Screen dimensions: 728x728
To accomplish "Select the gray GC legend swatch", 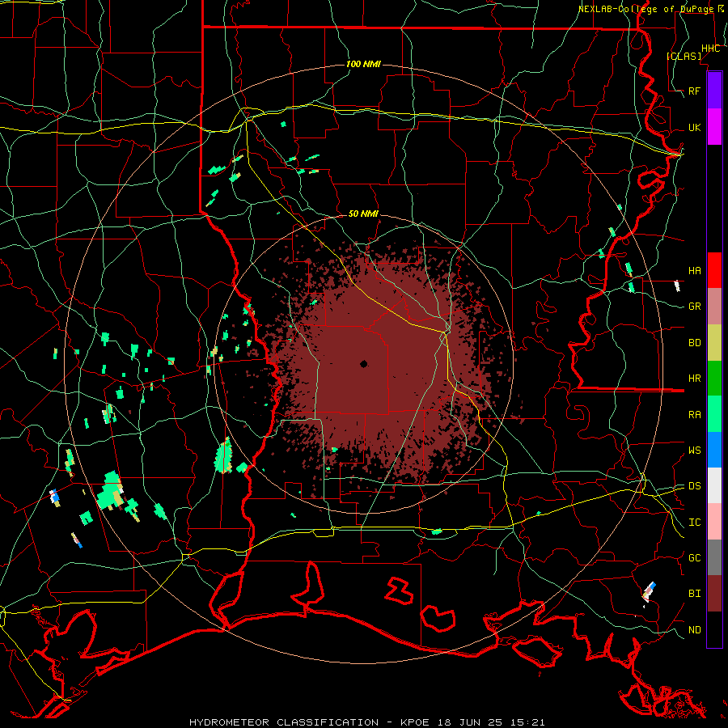I will (x=714, y=557).
